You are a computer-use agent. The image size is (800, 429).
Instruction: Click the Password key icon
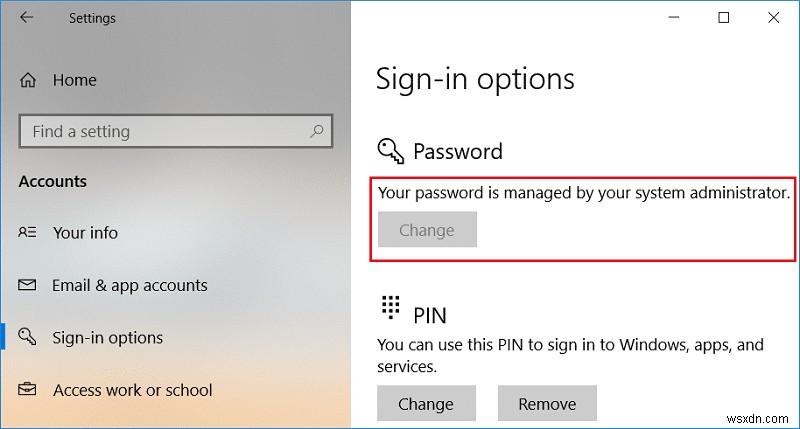pyautogui.click(x=390, y=151)
